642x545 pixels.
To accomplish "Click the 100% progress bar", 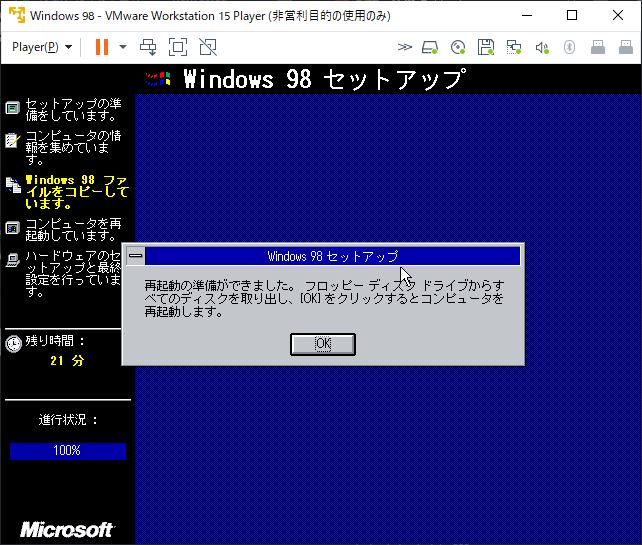I will (68, 450).
